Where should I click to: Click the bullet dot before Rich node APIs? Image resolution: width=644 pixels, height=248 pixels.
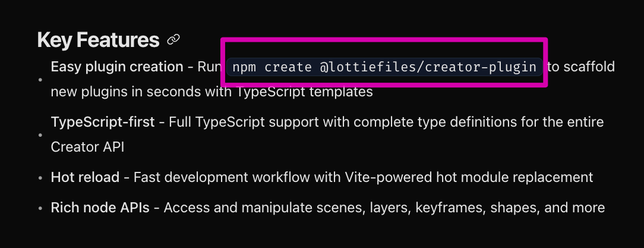click(40, 209)
